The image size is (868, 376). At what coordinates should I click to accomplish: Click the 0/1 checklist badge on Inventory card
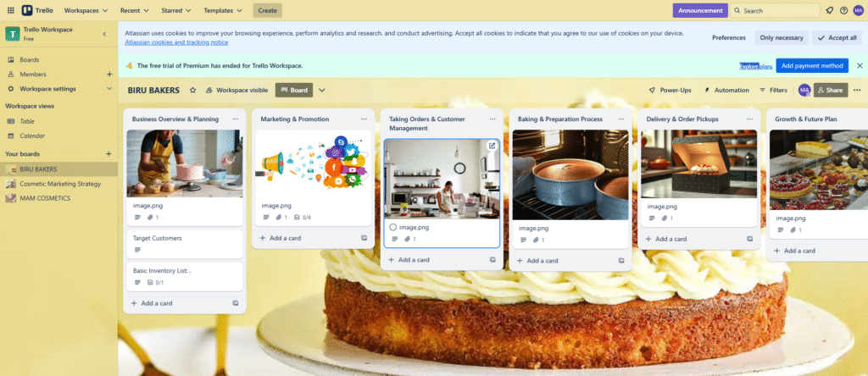click(x=156, y=283)
